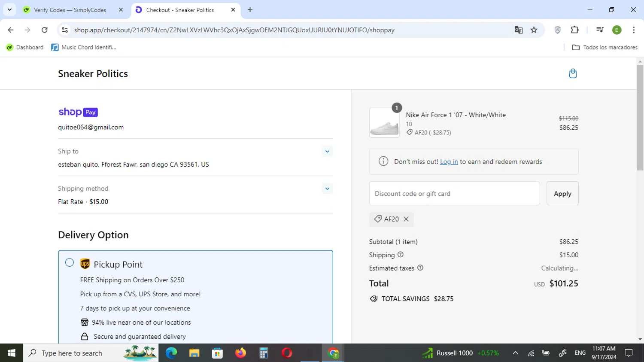Click the browser address bar URL
Image resolution: width=644 pixels, height=362 pixels.
pos(234,30)
